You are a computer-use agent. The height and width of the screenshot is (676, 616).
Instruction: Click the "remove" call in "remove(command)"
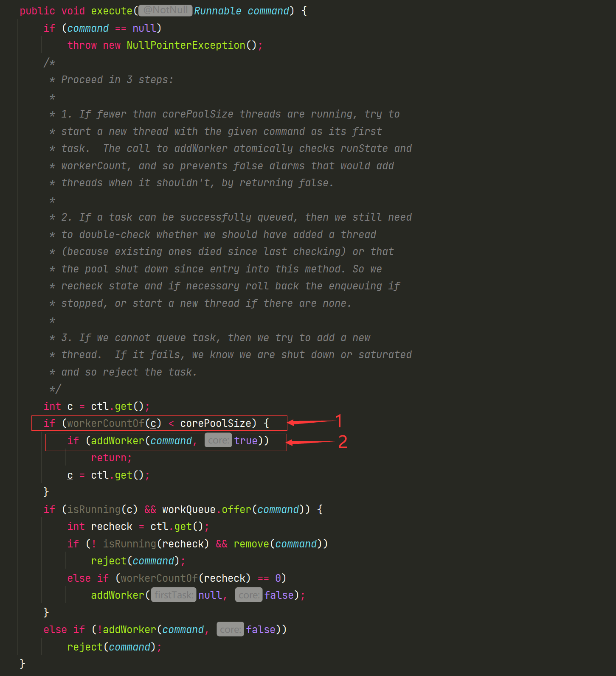[x=251, y=544]
